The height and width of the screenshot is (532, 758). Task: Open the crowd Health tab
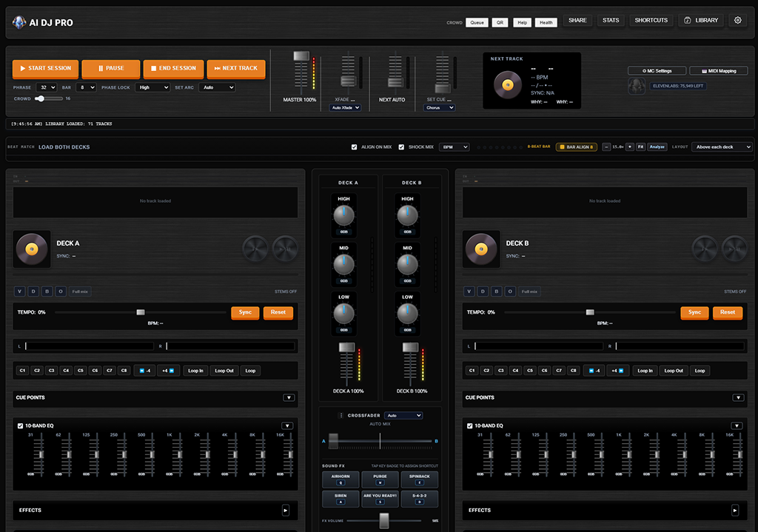(546, 23)
